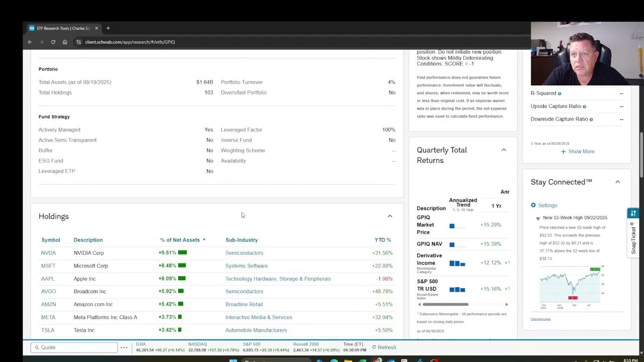The width and height of the screenshot is (644, 362).
Task: Open the Disclosures link
Action: [x=540, y=319]
